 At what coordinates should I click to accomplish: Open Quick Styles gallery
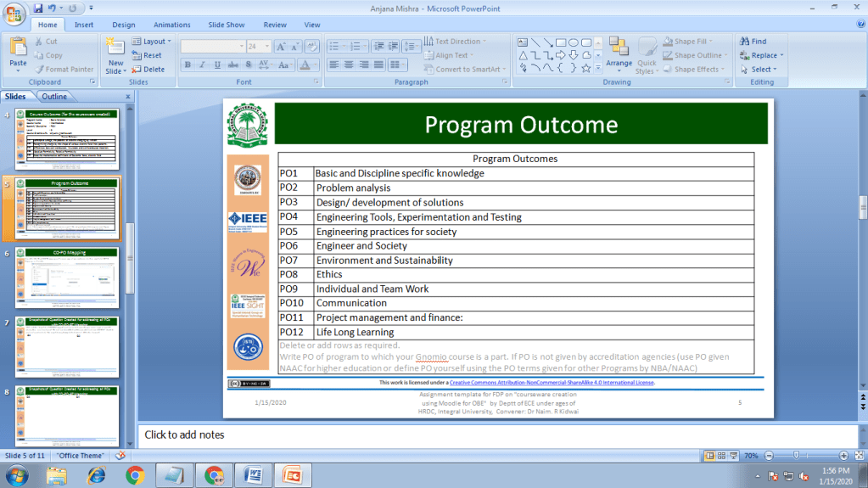coord(646,55)
